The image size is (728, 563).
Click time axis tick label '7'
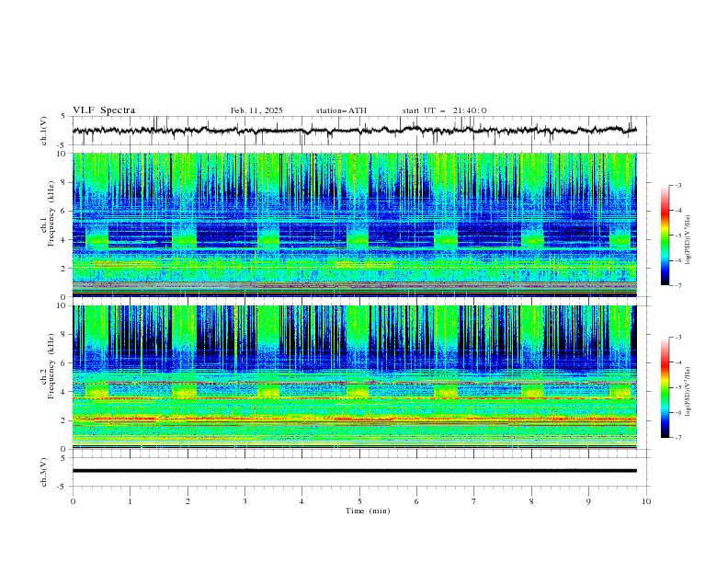[474, 501]
